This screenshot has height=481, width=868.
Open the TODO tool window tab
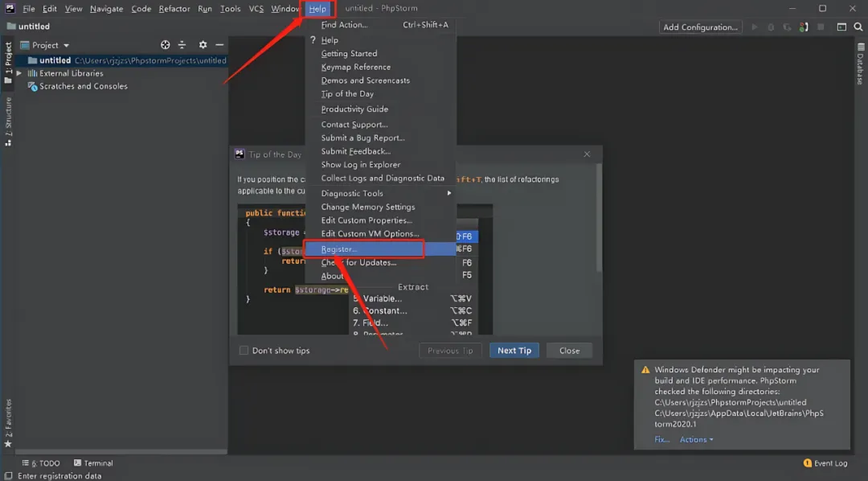pyautogui.click(x=41, y=463)
